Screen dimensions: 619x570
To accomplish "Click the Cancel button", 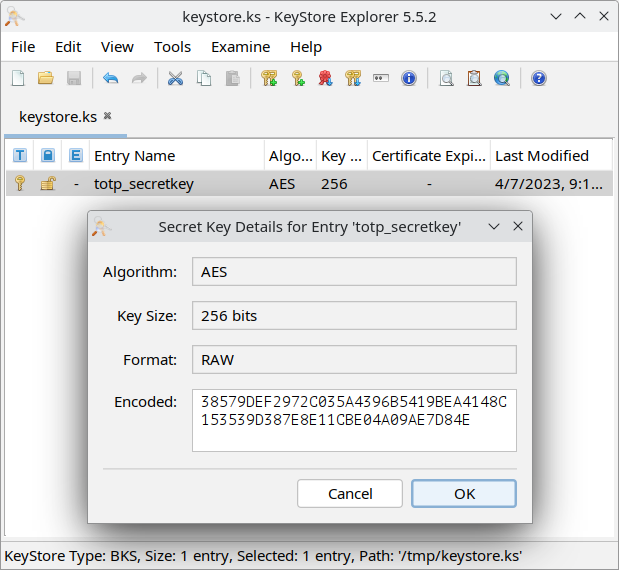I will [x=350, y=493].
